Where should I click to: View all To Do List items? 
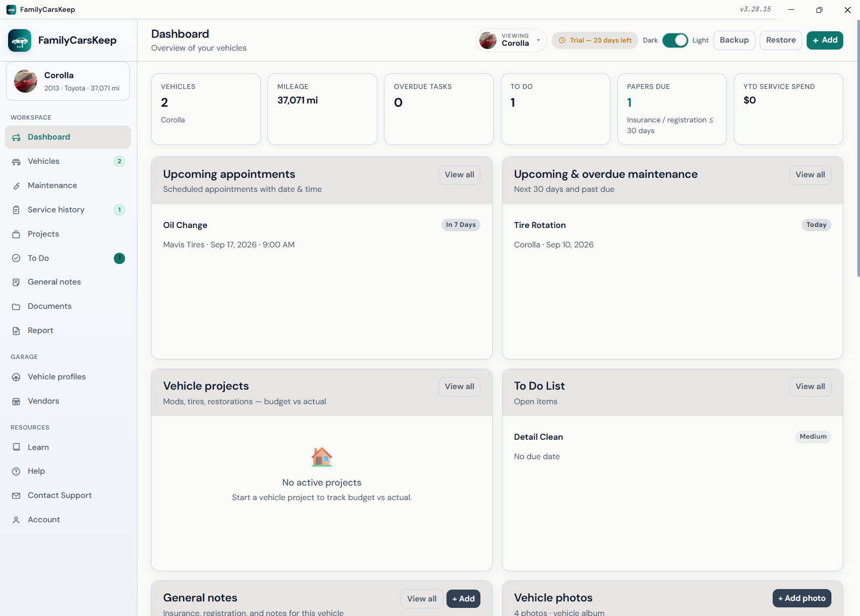tap(810, 386)
